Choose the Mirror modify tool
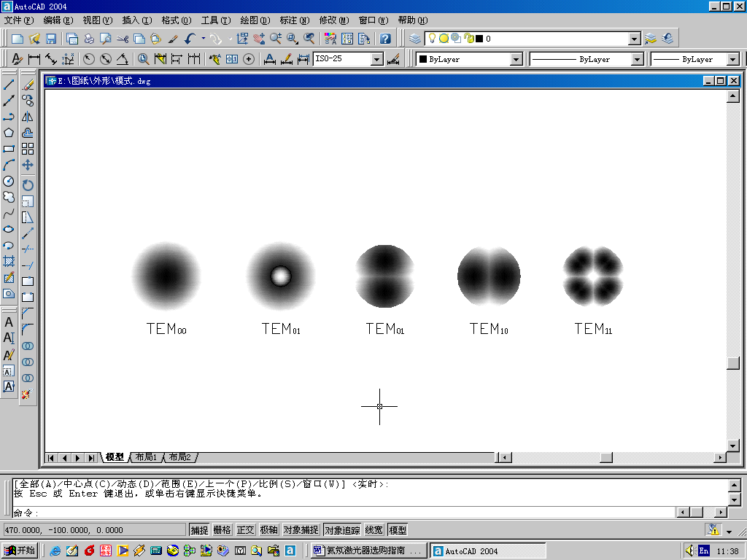 (28, 117)
